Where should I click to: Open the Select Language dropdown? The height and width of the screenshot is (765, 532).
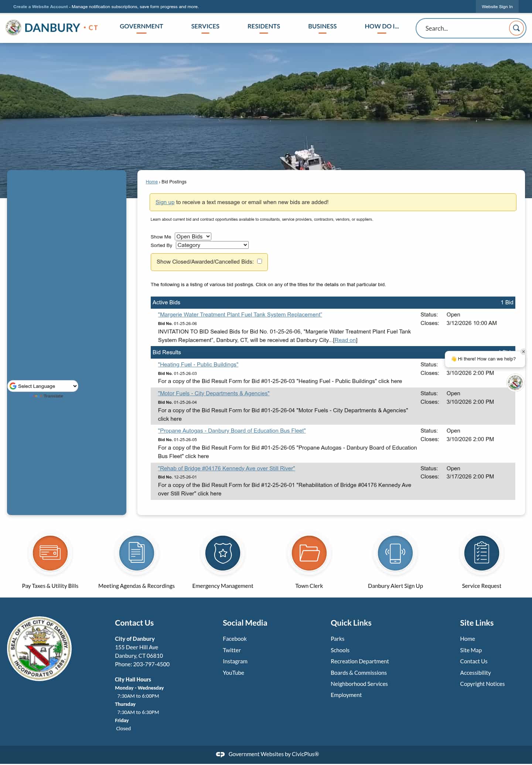click(x=43, y=386)
